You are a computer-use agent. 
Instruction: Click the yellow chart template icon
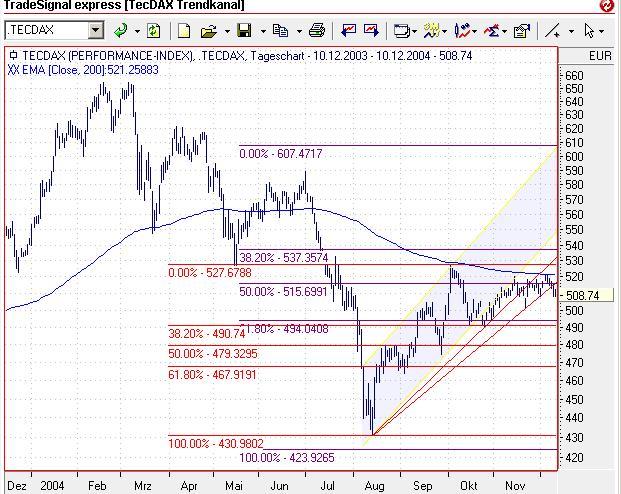click(432, 31)
